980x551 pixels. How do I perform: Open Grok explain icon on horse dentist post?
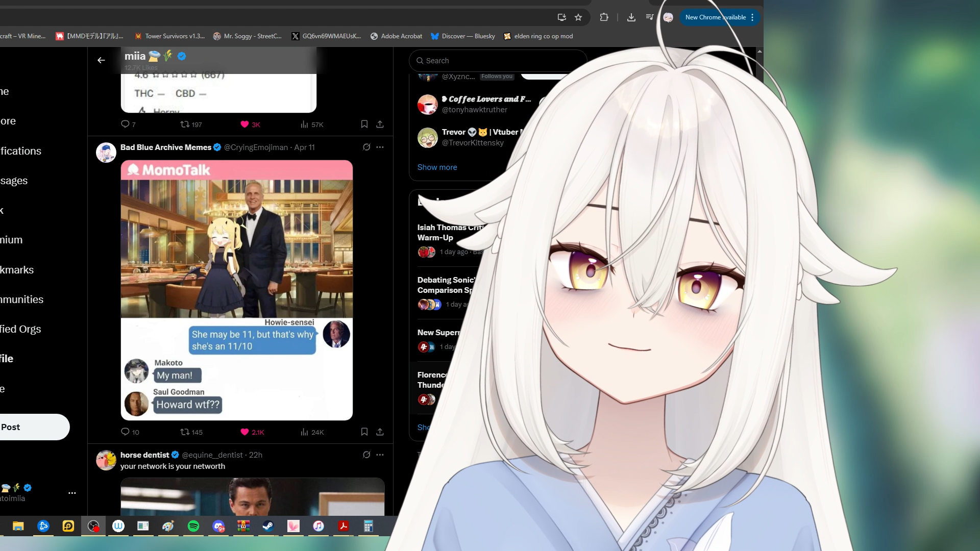(x=366, y=455)
